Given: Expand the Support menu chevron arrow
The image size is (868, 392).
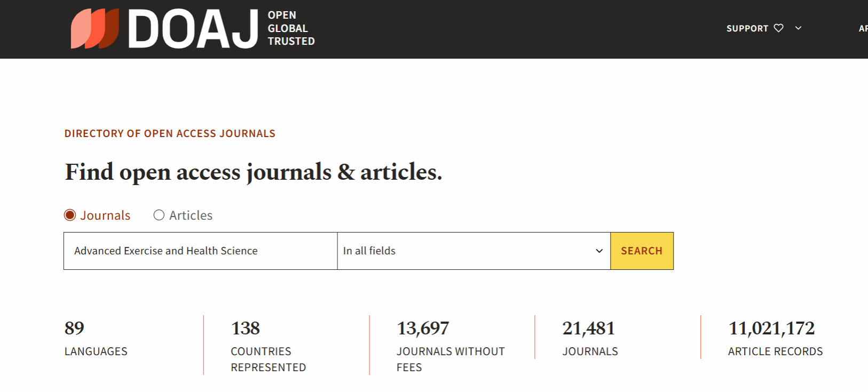Looking at the screenshot, I should point(798,28).
